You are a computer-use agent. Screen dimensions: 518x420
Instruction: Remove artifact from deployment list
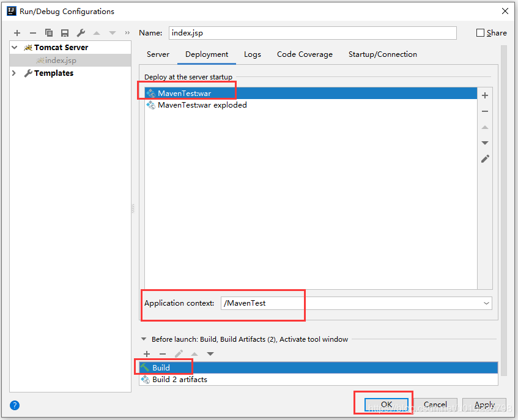click(485, 111)
